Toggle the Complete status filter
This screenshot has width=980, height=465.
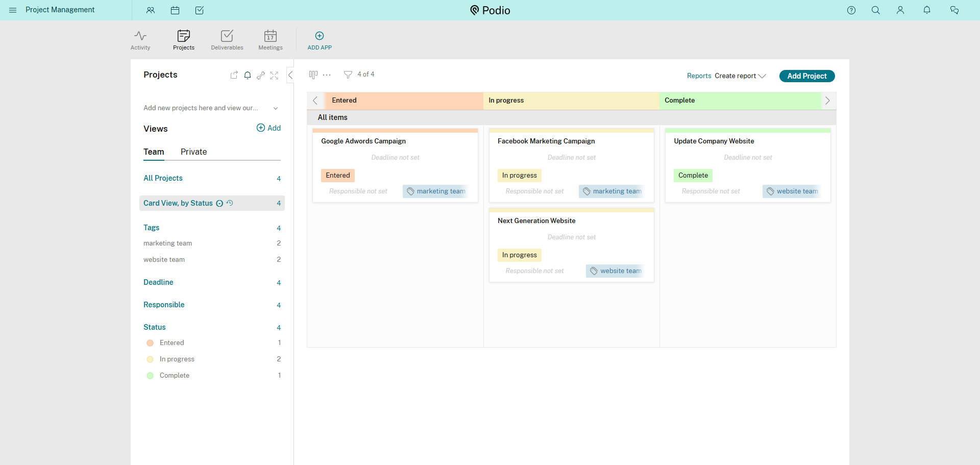pyautogui.click(x=174, y=376)
